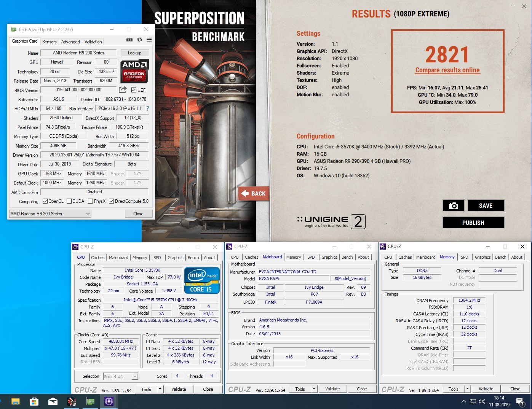Open Bench tab in CPU-Z Memory window
The image size is (532, 409).
pyautogui.click(x=500, y=257)
